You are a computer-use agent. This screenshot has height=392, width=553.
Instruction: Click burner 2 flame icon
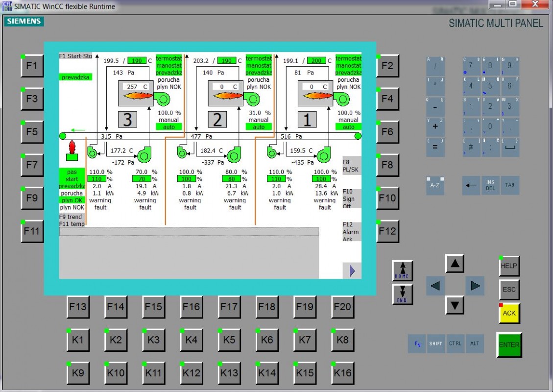(228, 96)
